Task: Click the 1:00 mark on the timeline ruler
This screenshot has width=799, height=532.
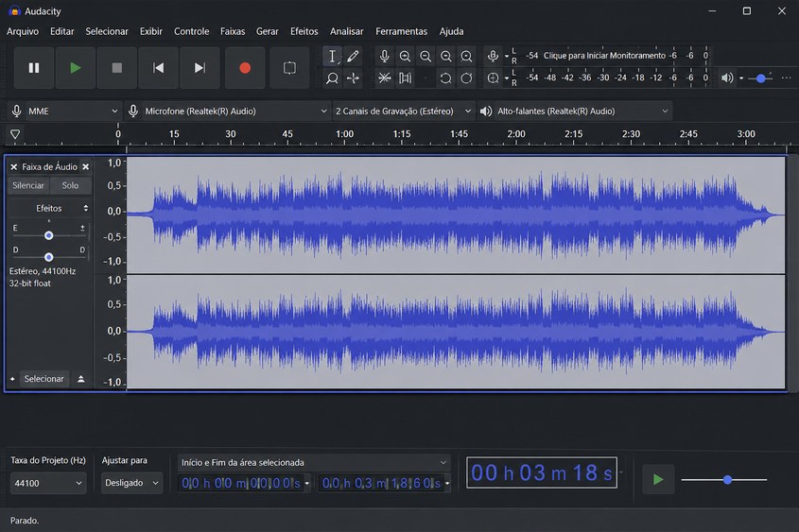Action: pyautogui.click(x=344, y=134)
